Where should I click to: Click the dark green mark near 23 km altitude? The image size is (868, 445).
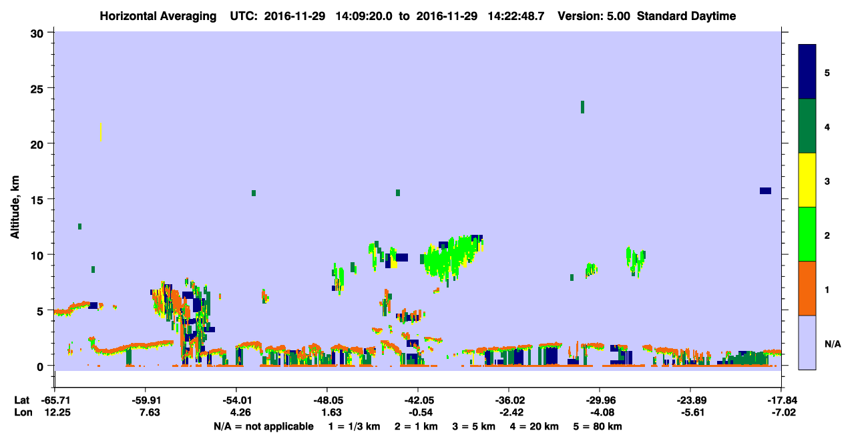coord(582,107)
